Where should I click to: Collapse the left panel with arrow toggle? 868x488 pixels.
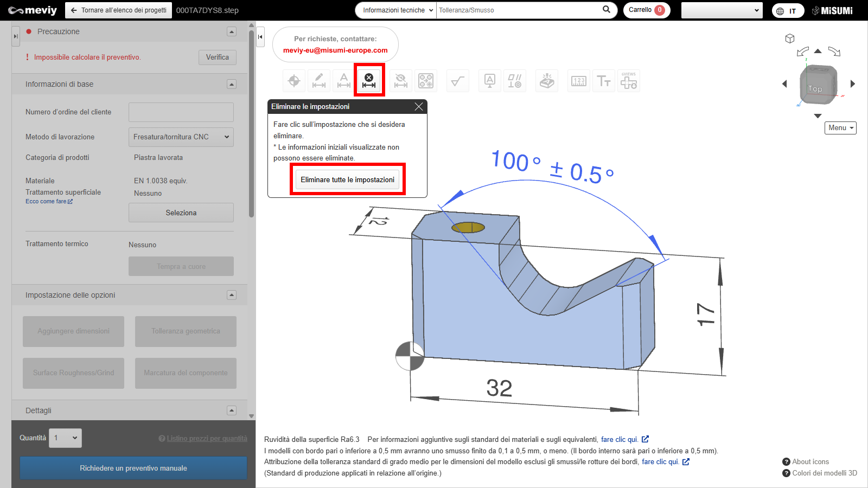point(260,37)
